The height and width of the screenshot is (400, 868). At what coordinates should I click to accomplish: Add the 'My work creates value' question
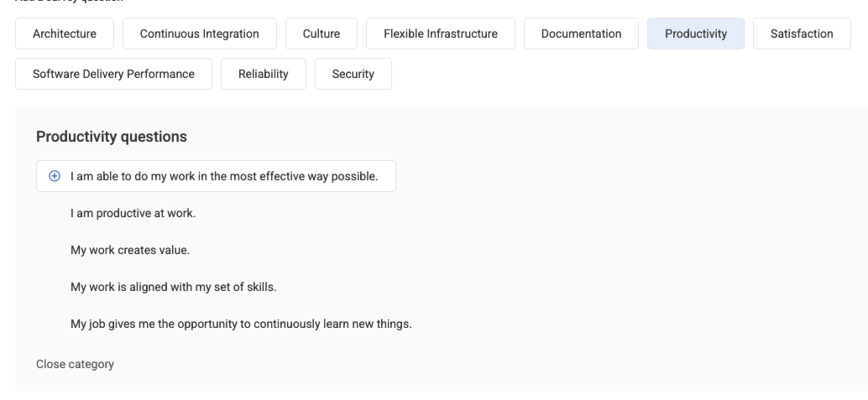[x=130, y=250]
